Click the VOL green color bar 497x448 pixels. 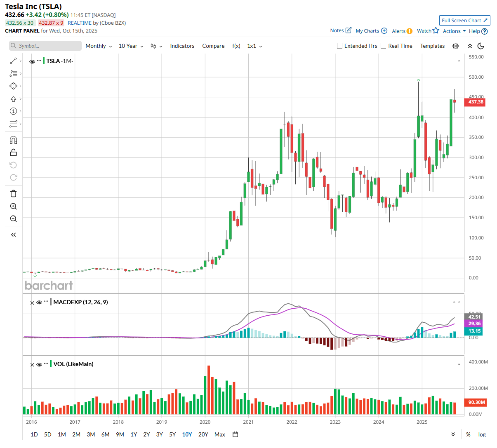[x=51, y=364]
